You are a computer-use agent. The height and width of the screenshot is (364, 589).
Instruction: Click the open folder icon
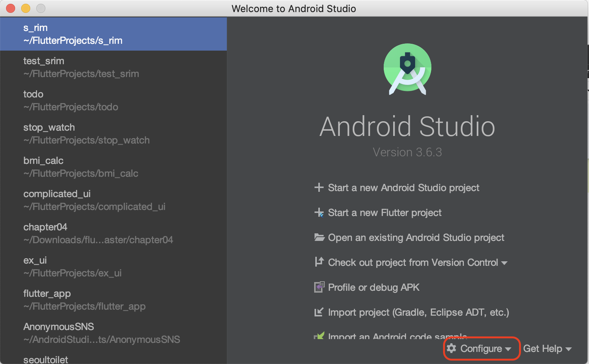(x=319, y=238)
